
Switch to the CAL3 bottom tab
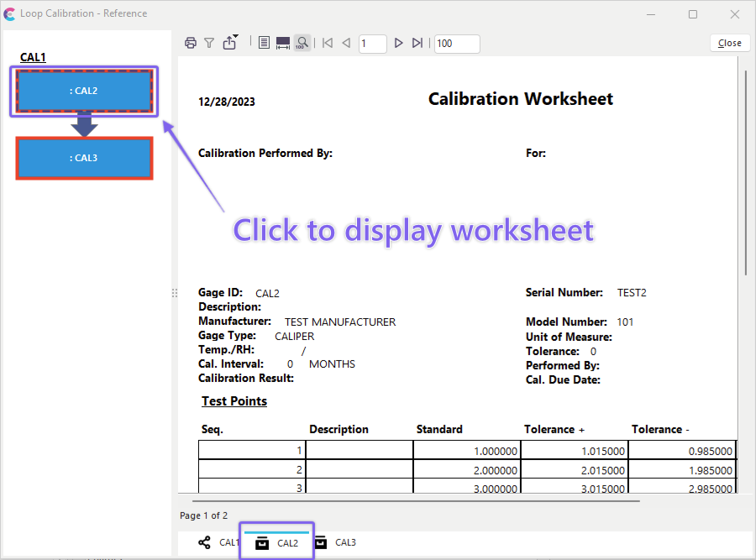pyautogui.click(x=335, y=542)
